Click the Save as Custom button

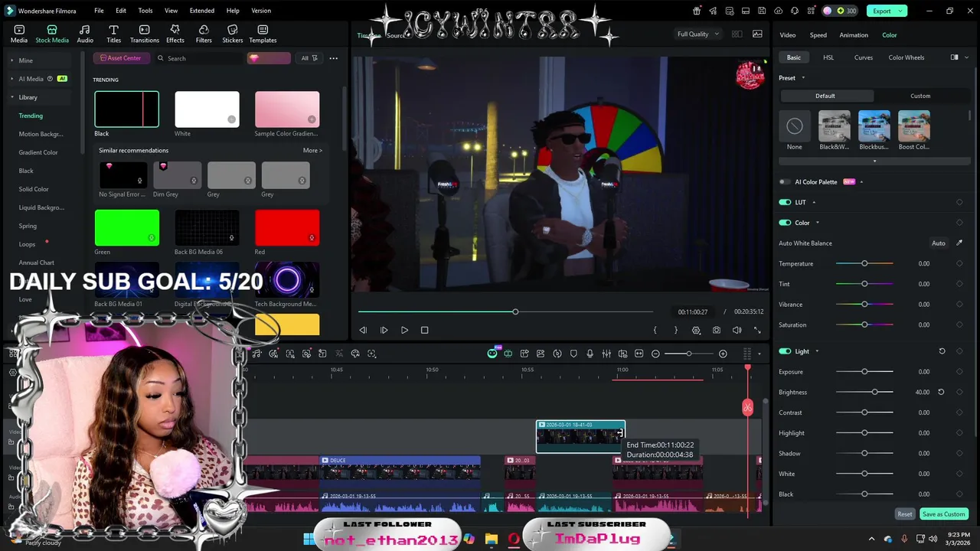pos(943,514)
